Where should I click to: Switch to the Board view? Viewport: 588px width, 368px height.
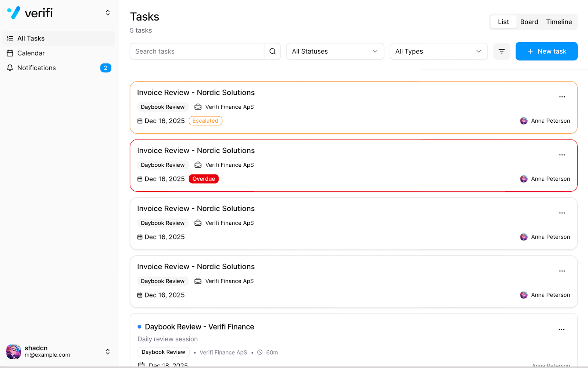click(529, 22)
